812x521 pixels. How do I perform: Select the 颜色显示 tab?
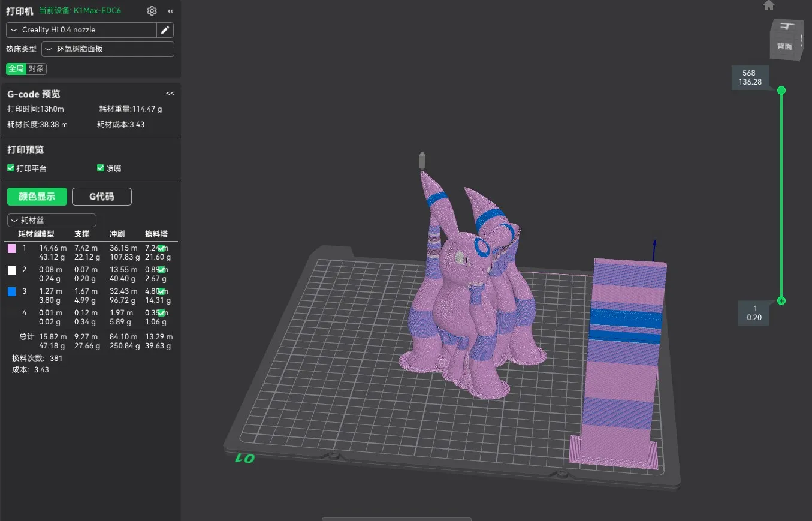coord(37,197)
